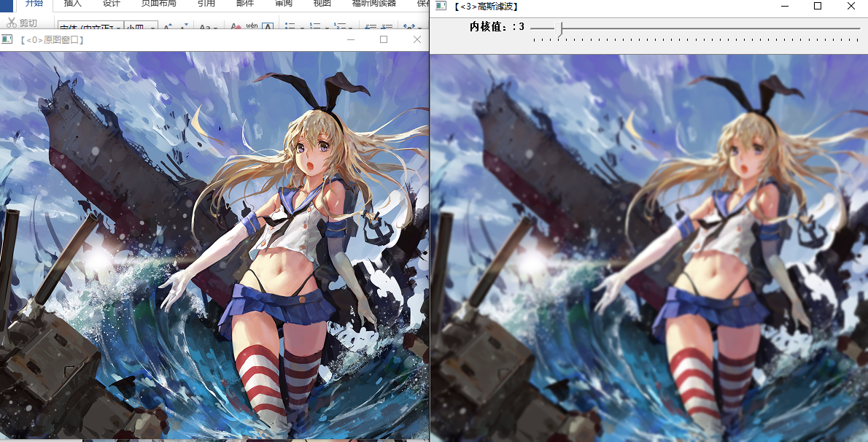Open the 邮件 ribbon tab

click(244, 4)
